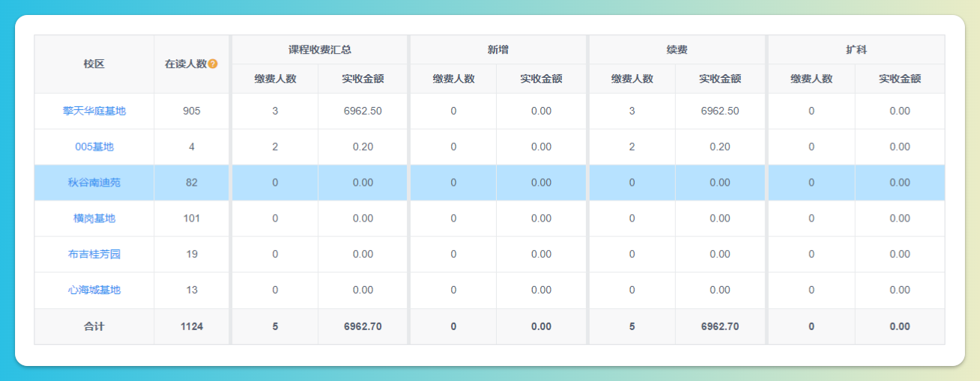
Task: Click 005基地 新增 payer count 0
Action: (453, 147)
